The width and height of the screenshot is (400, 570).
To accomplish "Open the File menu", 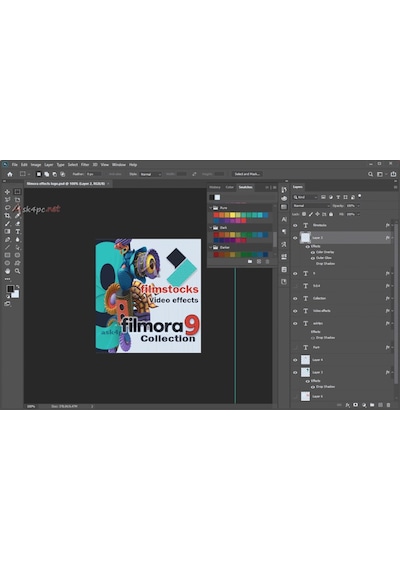I will click(15, 165).
